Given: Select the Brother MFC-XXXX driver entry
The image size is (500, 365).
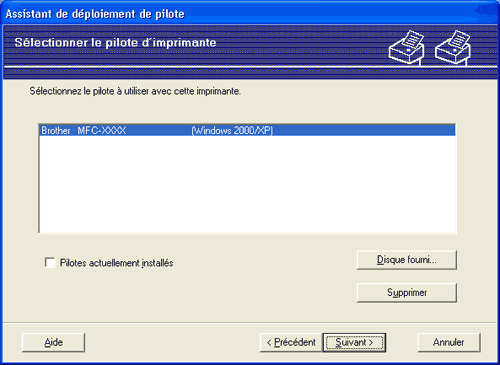Looking at the screenshot, I should coord(247,130).
